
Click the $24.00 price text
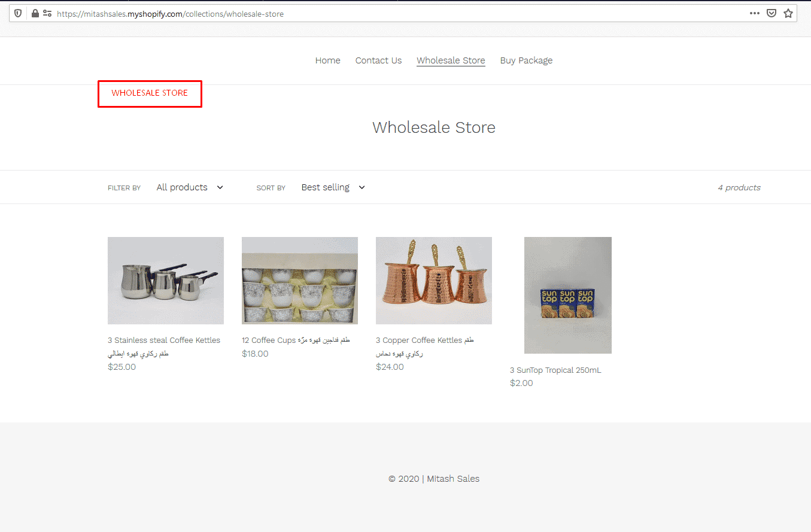(390, 367)
